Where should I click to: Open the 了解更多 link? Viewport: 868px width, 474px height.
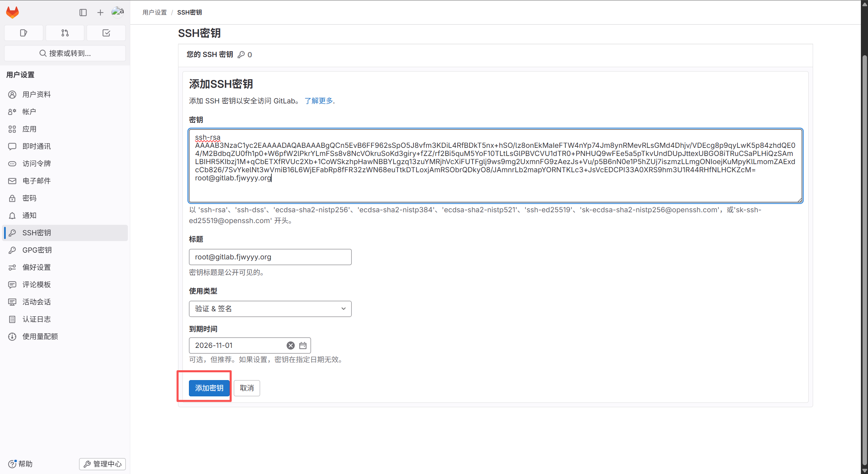(x=319, y=101)
